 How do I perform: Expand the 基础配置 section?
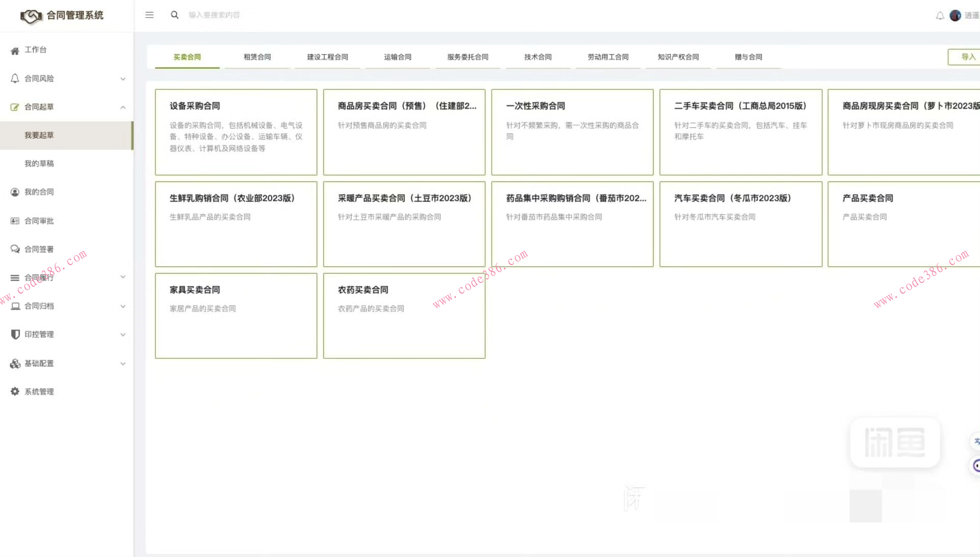point(123,363)
